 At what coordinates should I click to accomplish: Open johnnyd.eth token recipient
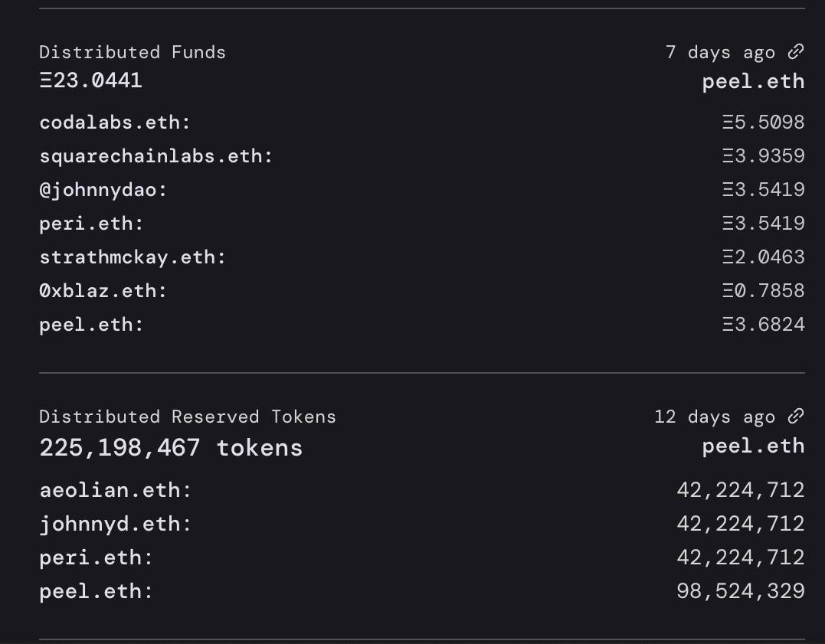point(113,523)
